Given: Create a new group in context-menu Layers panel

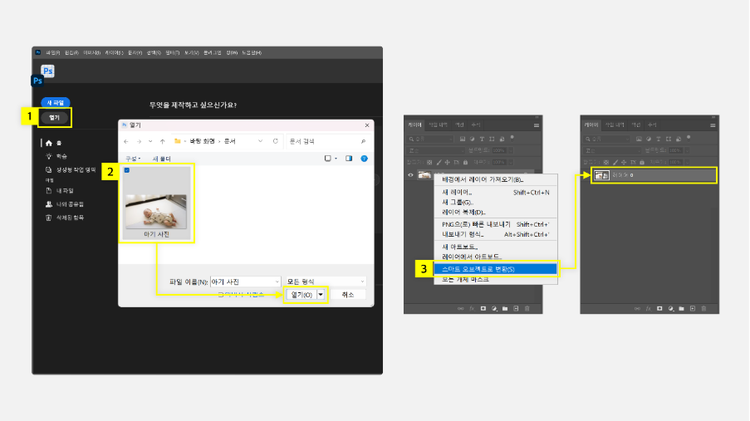Looking at the screenshot, I should pos(505,309).
